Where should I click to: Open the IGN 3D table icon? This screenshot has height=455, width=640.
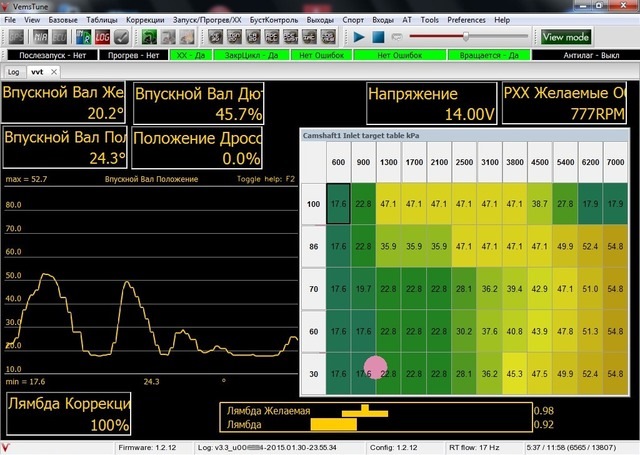pos(234,37)
